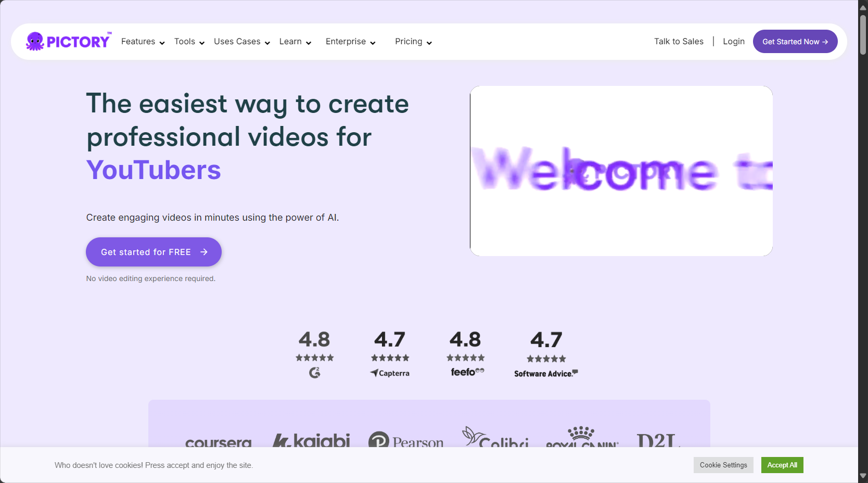Click the G2 rating logo
Screen dimensions: 868x483
coord(314,373)
